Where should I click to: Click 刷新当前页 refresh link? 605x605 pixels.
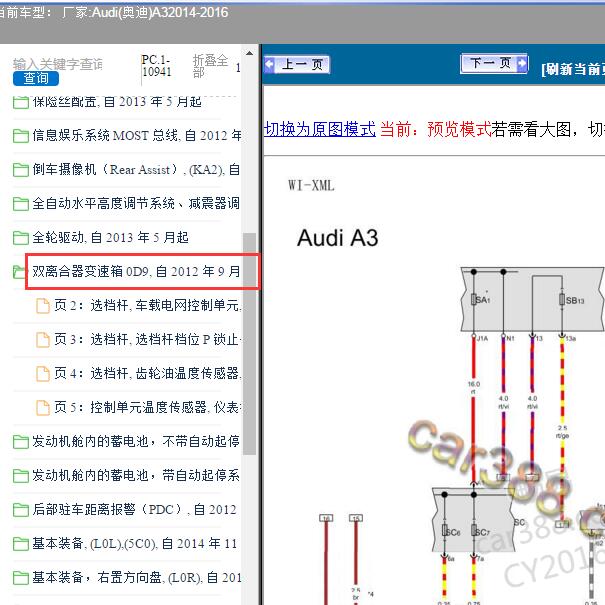click(573, 69)
